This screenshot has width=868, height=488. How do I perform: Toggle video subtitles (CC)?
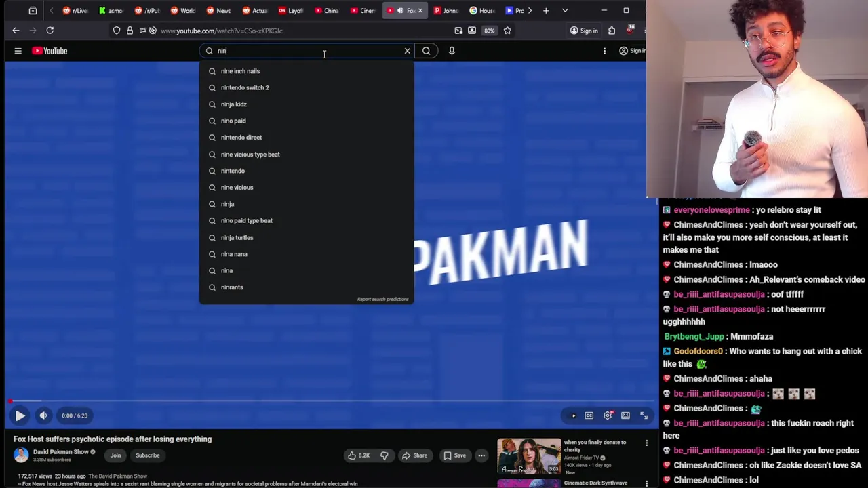click(x=589, y=415)
